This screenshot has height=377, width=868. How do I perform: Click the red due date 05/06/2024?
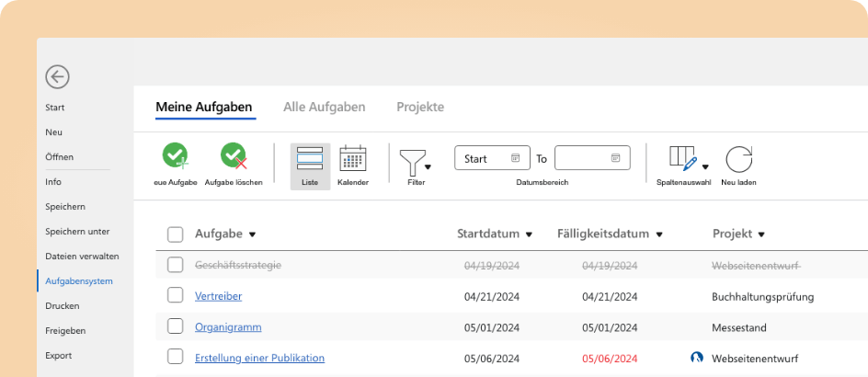[610, 359]
